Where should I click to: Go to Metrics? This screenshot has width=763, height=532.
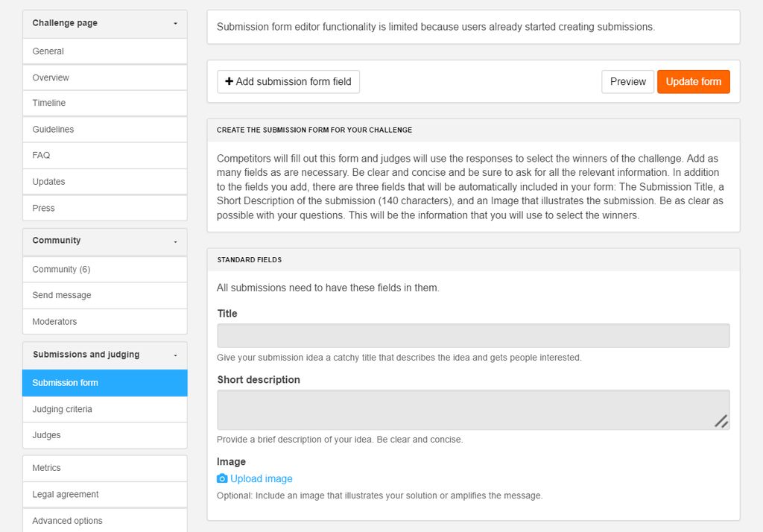(x=104, y=468)
